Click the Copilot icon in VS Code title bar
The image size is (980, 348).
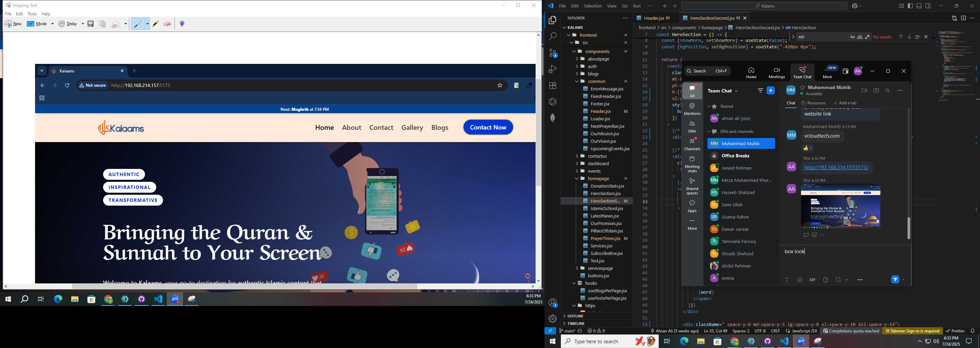pos(855,6)
